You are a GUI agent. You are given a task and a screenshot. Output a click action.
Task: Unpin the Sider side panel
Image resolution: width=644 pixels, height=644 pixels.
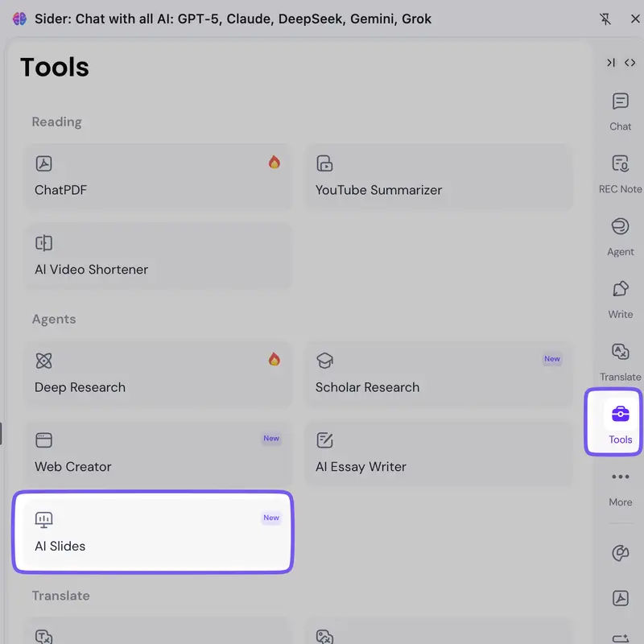coord(605,19)
